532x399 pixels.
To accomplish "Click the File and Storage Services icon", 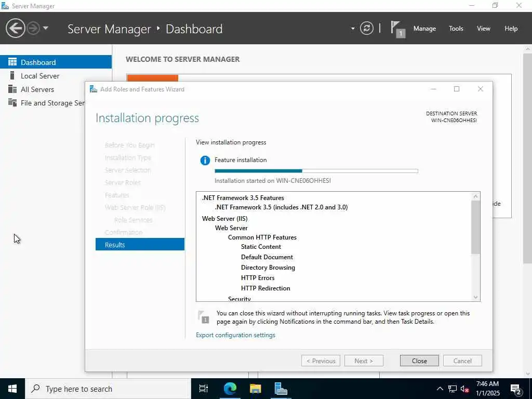I will [12, 102].
